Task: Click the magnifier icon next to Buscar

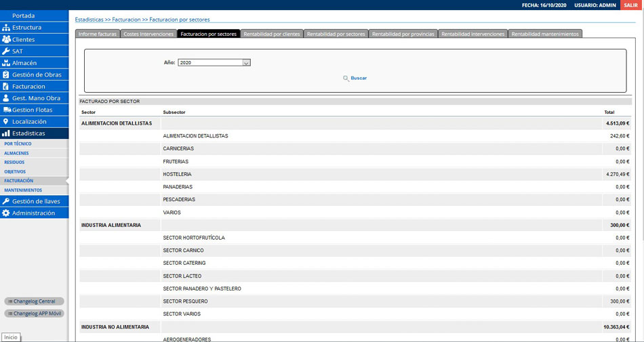Action: pos(346,79)
